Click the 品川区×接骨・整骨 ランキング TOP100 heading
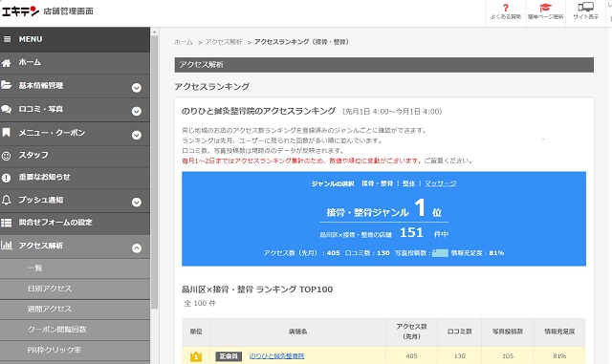612x364 pixels. point(257,289)
